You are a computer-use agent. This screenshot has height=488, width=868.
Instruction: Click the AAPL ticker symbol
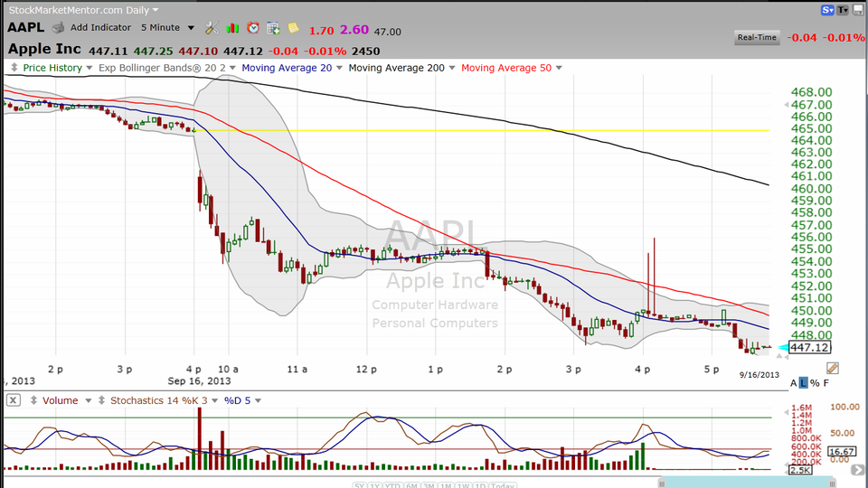26,28
